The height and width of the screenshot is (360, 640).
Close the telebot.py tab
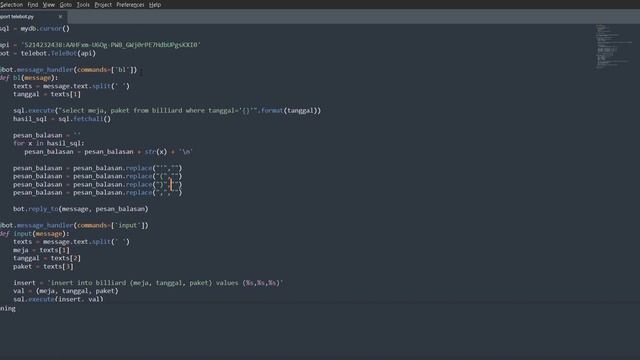tap(60, 17)
